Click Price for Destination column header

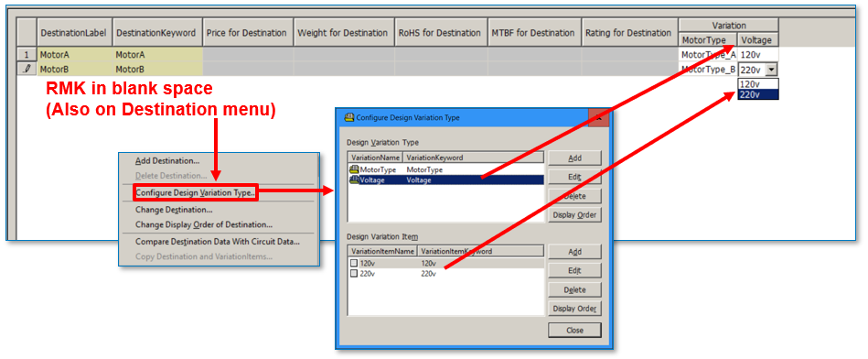[248, 33]
